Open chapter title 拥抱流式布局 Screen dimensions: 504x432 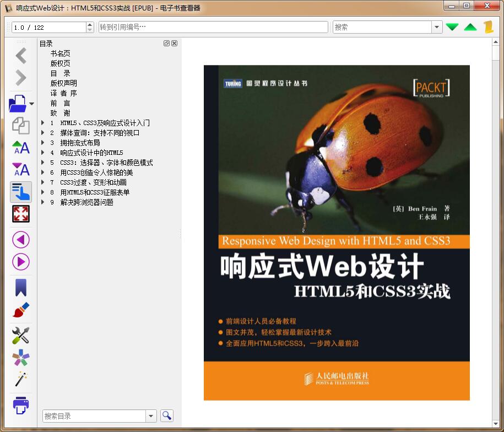tap(80, 143)
